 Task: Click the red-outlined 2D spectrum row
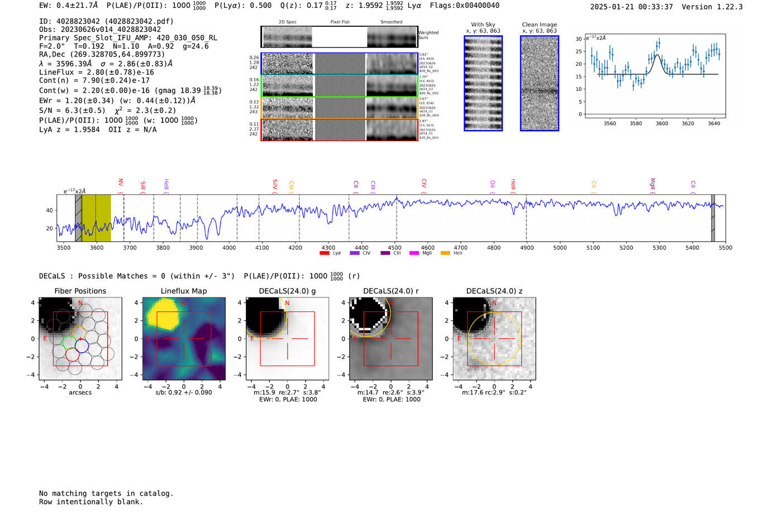[x=340, y=130]
